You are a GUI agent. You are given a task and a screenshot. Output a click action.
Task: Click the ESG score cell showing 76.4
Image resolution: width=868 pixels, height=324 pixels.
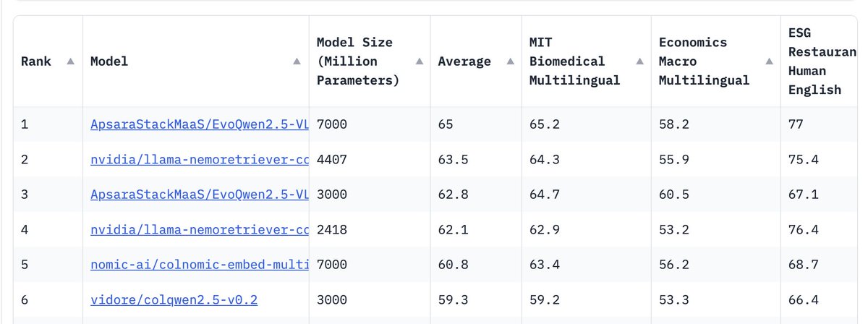tap(803, 229)
